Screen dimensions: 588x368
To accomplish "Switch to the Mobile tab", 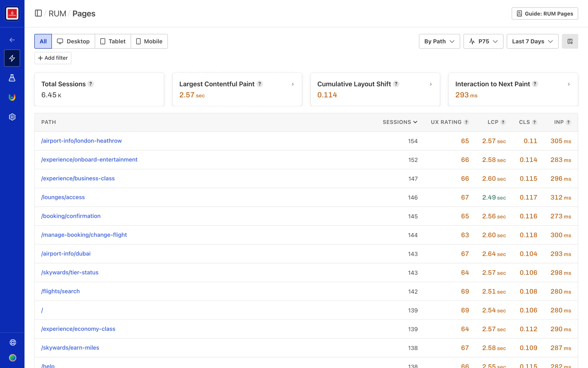I will tap(149, 41).
